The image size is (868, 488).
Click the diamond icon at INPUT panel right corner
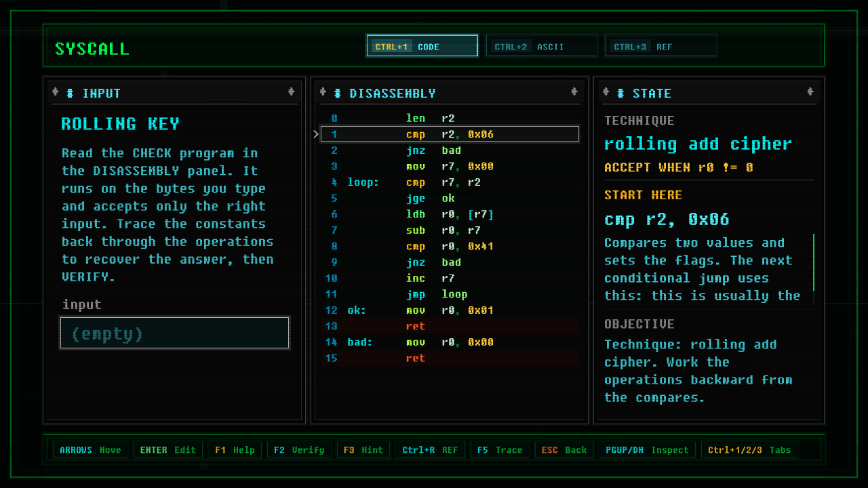pyautogui.click(x=292, y=91)
